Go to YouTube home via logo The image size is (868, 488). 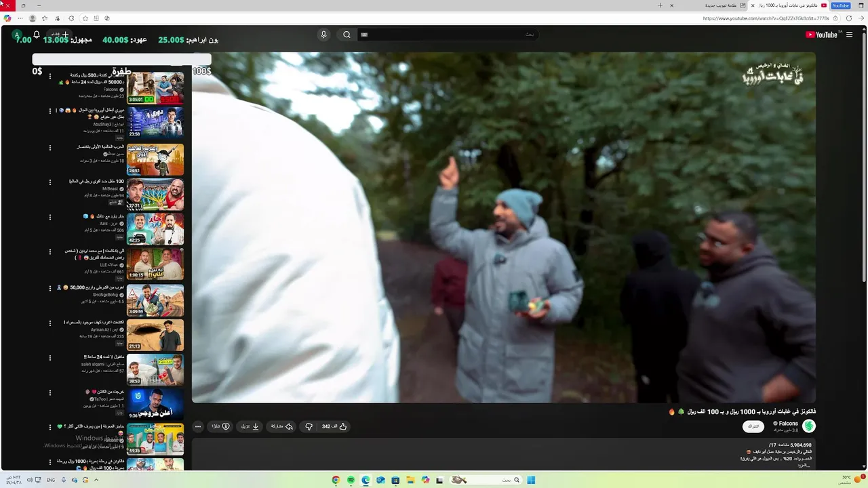coord(821,35)
